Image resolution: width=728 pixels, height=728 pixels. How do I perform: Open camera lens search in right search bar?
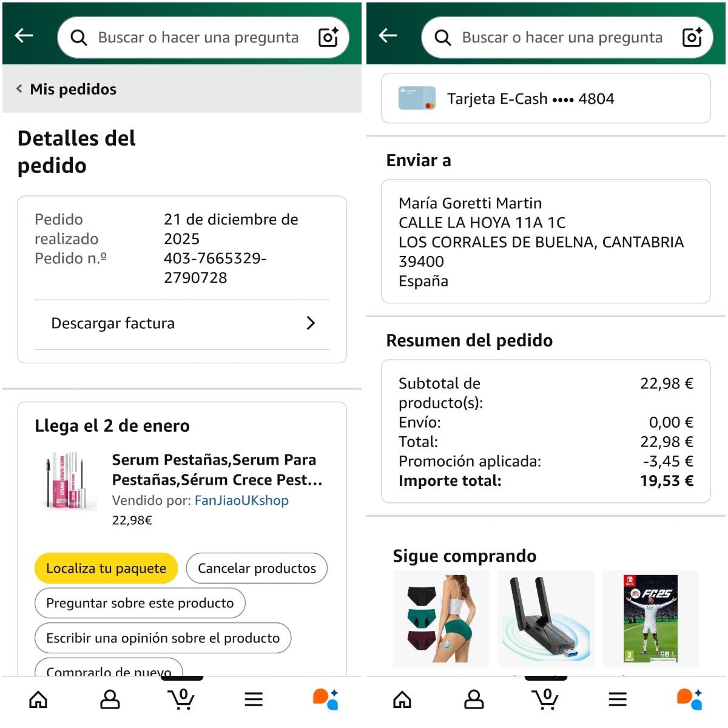(x=692, y=38)
